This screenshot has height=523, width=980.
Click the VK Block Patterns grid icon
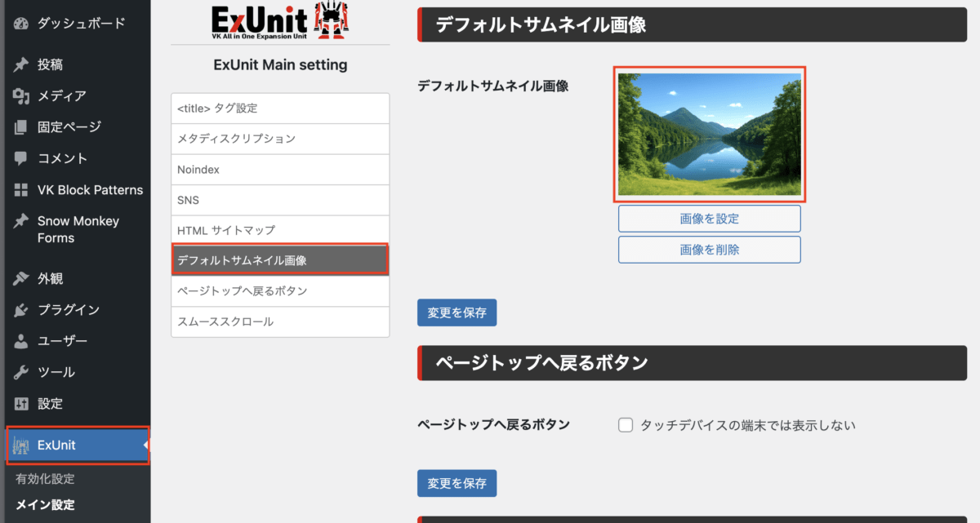point(21,190)
